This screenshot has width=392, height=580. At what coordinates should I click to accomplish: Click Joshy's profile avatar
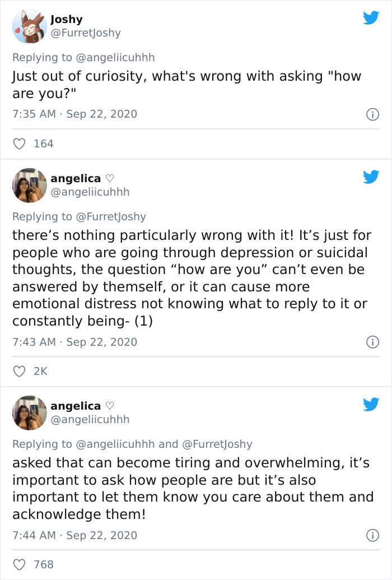tap(29, 26)
